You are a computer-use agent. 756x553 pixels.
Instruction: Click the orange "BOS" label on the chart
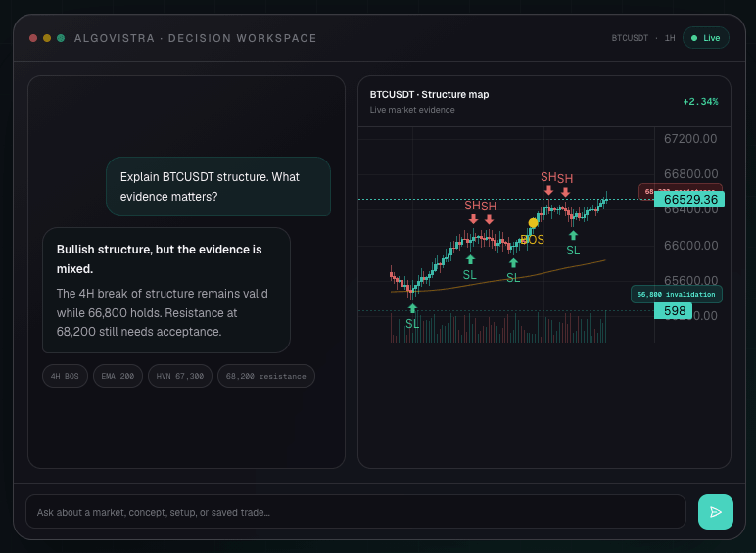click(533, 240)
